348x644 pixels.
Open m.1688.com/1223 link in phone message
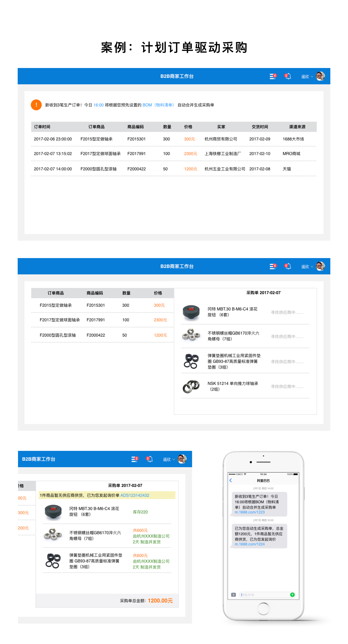(250, 512)
